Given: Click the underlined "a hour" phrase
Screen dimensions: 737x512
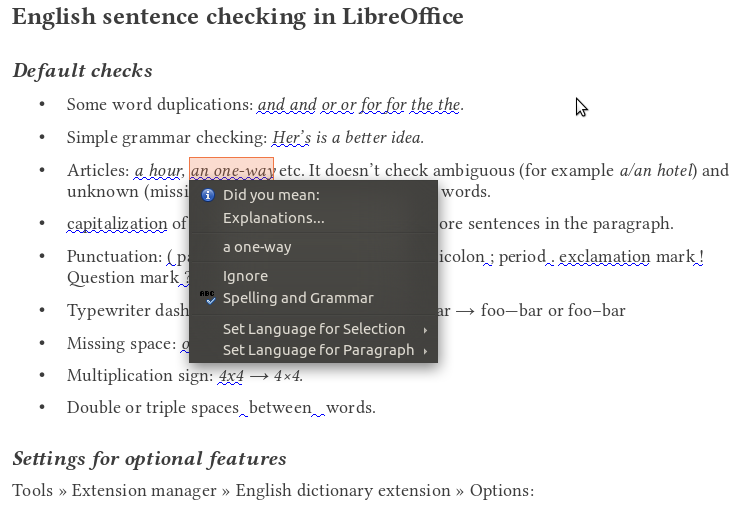Looking at the screenshot, I should (158, 171).
